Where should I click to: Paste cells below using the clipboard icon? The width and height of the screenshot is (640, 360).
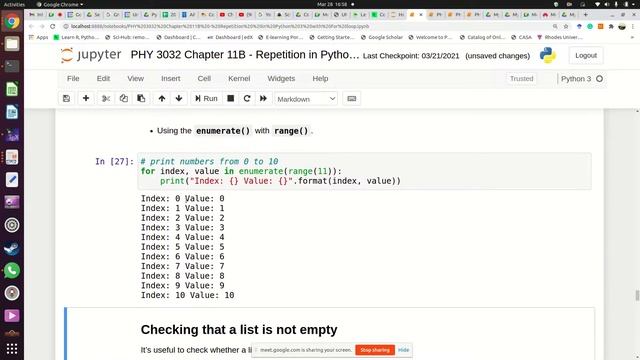coord(141,98)
